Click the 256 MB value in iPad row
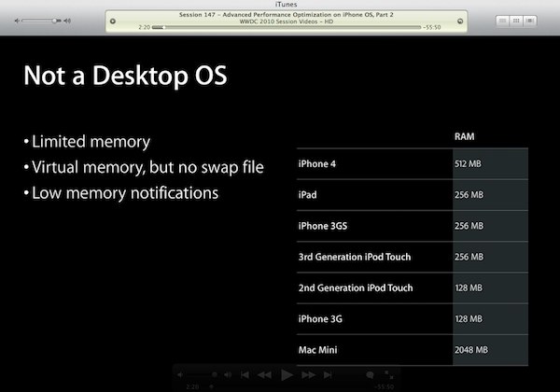 coord(469,195)
